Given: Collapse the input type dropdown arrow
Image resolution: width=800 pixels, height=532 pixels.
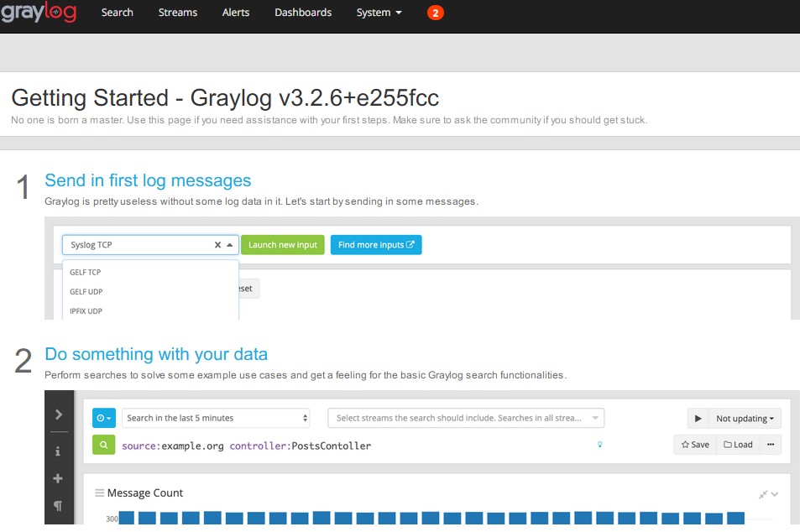Looking at the screenshot, I should [x=230, y=245].
